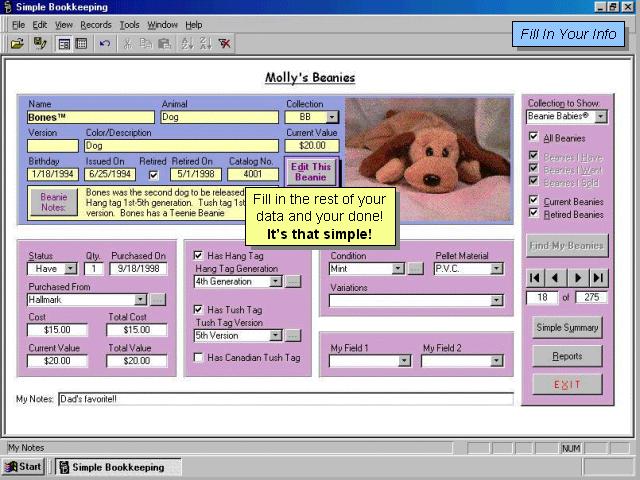Click the Simple Summary button
This screenshot has height=480, width=640.
[567, 328]
